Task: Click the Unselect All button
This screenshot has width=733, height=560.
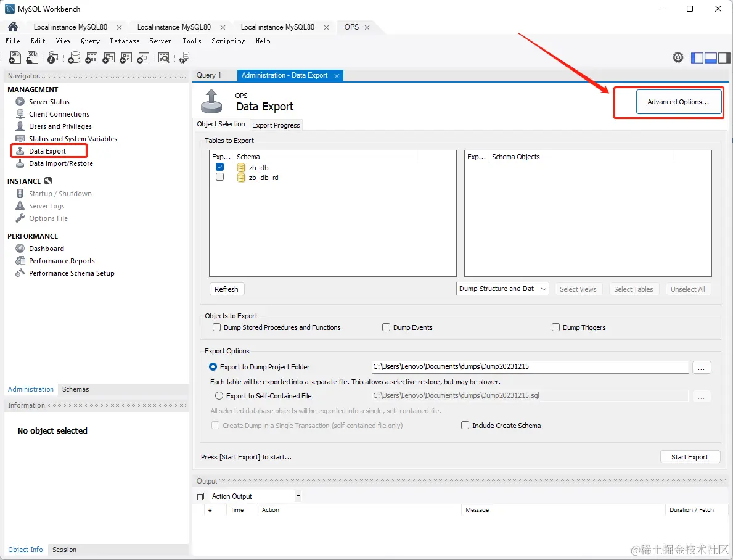Action: coord(687,289)
